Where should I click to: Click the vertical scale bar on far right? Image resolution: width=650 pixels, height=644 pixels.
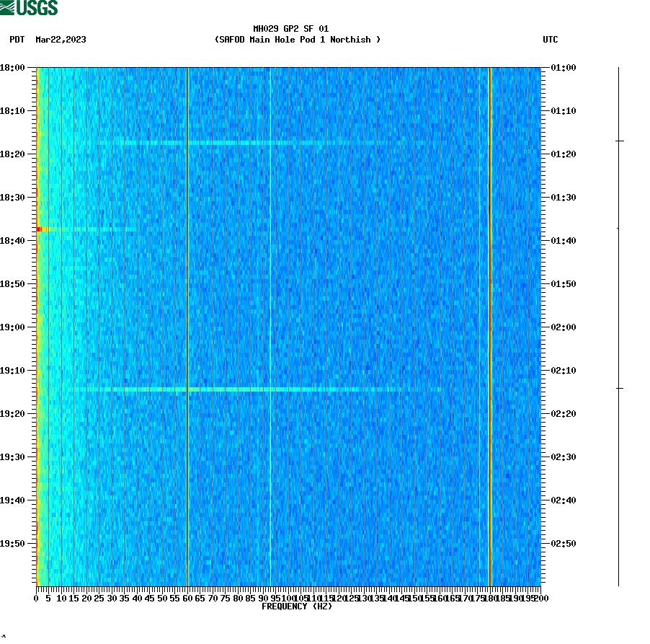(x=618, y=325)
